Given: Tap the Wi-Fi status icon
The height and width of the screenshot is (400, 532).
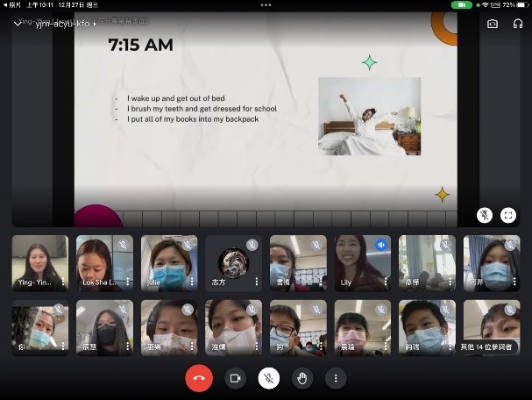Looking at the screenshot, I should click(x=486, y=4).
